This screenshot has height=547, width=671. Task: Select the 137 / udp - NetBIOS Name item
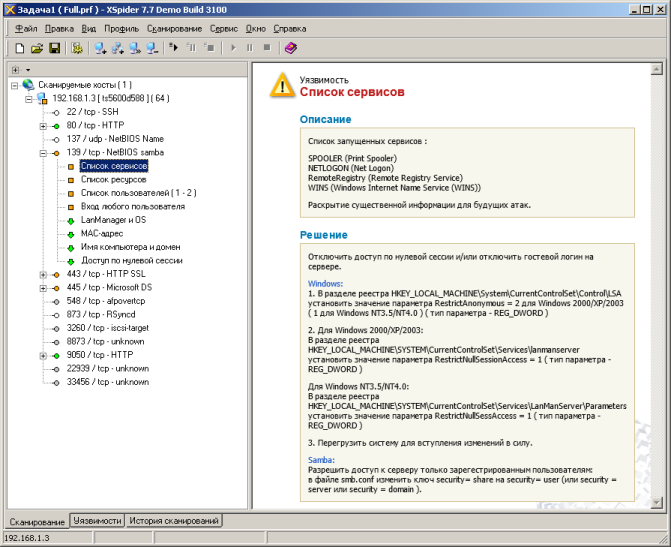tap(115, 139)
